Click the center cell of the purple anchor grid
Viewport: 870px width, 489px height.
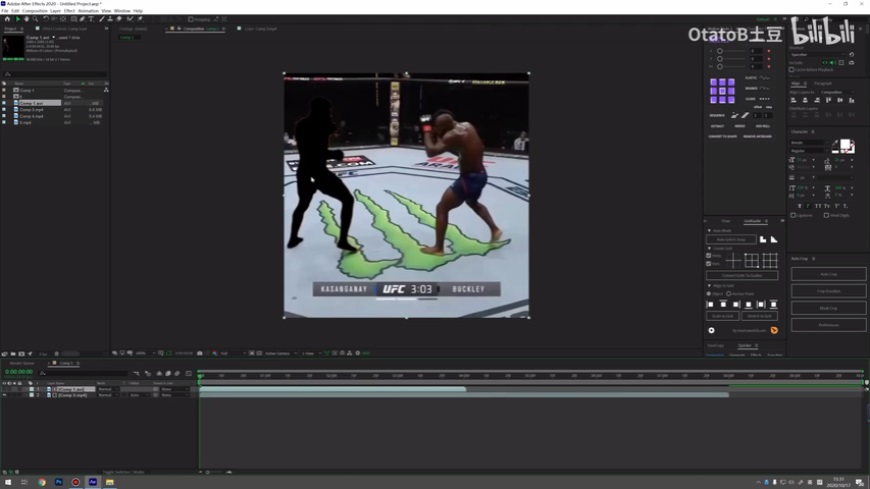722,91
